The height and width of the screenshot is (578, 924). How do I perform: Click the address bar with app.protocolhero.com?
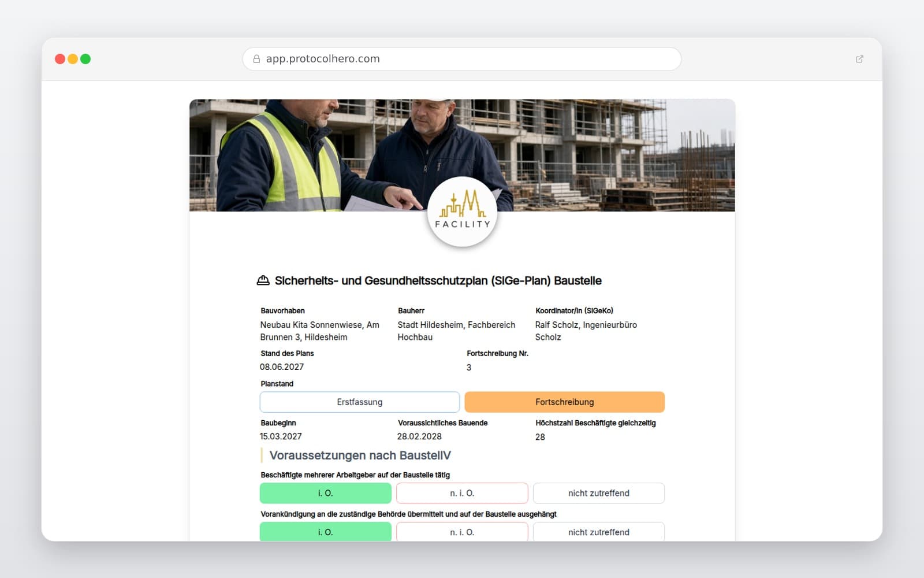(462, 59)
